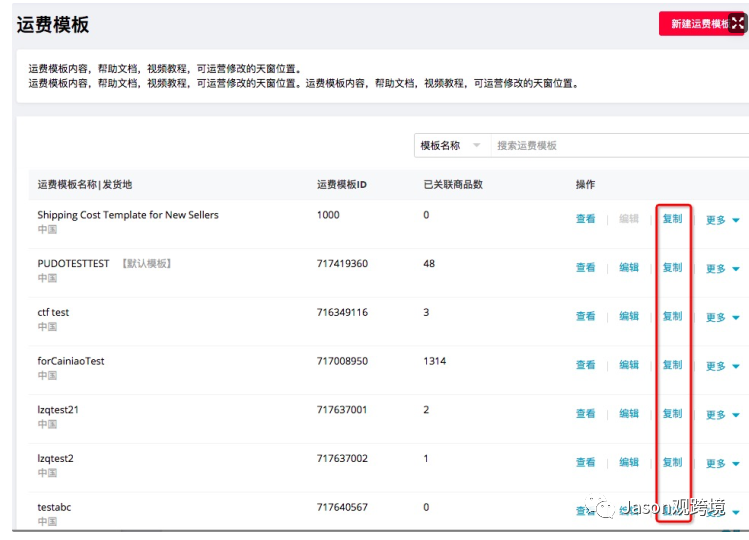The width and height of the screenshot is (749, 540).
Task: Expand 更多 dropdown for lzqtest2 row
Action: (x=723, y=464)
